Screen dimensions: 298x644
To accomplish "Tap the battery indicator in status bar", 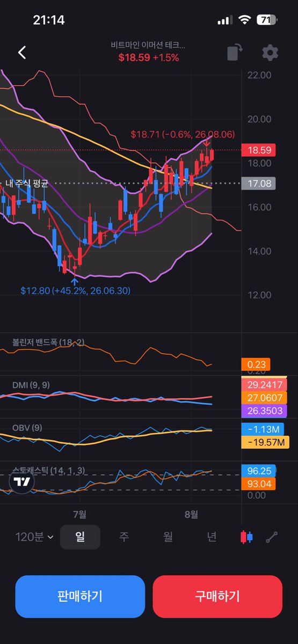I will (266, 20).
